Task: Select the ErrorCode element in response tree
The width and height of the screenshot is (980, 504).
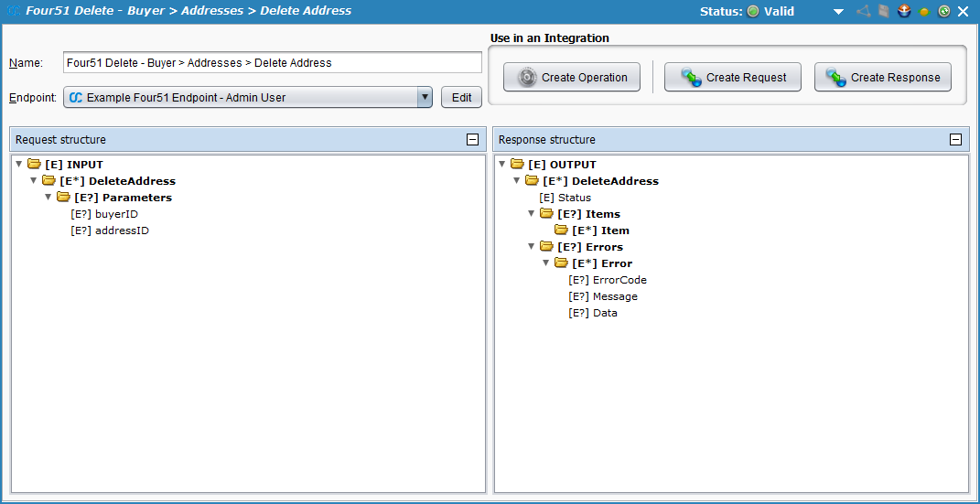Action: tap(619, 280)
